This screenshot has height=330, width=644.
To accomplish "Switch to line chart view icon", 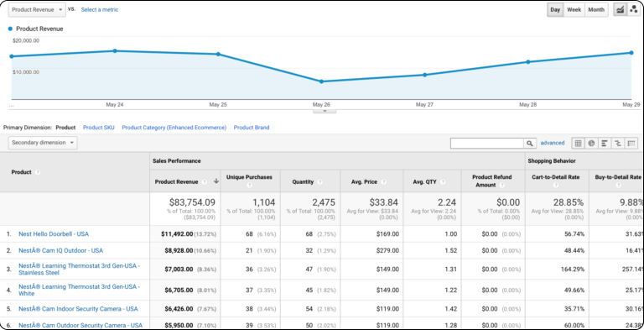I will (620, 10).
